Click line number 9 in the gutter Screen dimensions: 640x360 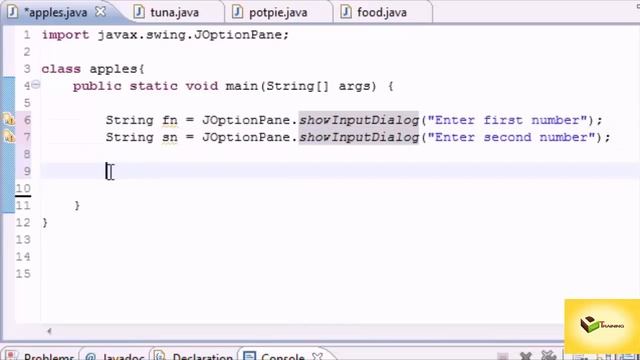coord(27,171)
